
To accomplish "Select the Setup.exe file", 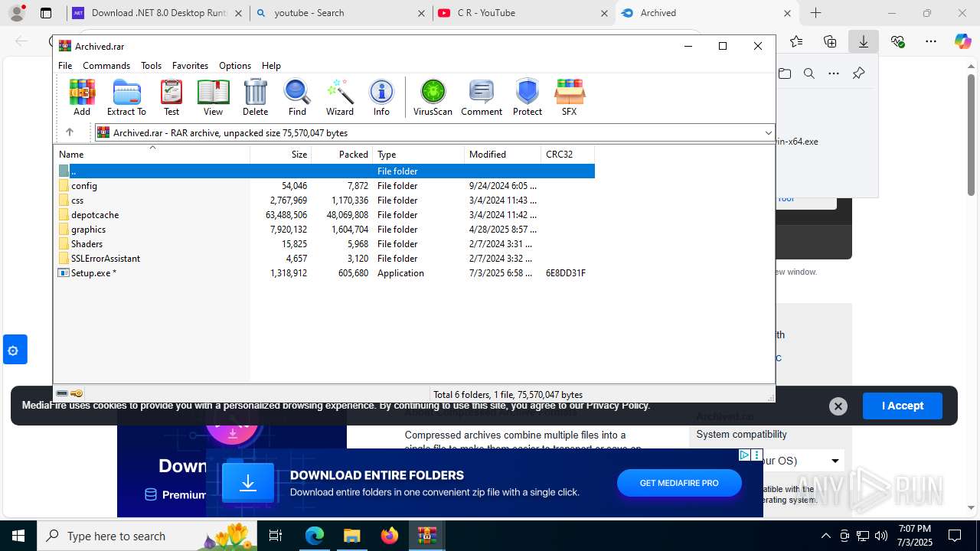I will tap(325, 273).
